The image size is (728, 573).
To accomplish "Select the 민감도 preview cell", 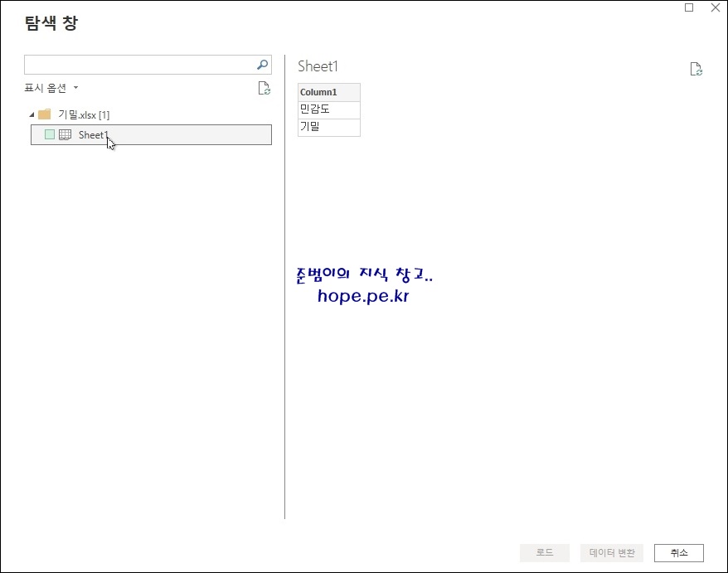I will (328, 110).
